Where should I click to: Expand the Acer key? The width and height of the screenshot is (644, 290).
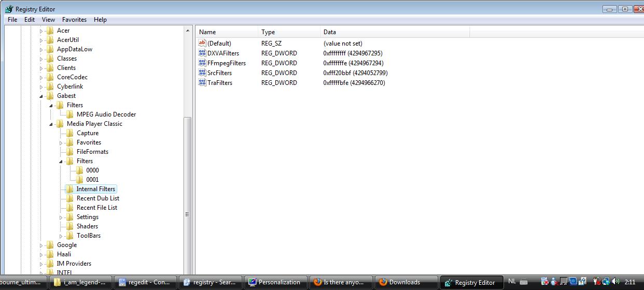[x=41, y=31]
